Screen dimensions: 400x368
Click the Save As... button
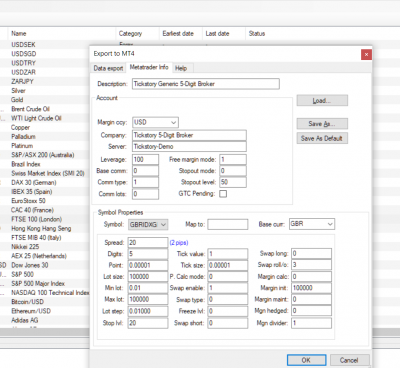pyautogui.click(x=322, y=124)
